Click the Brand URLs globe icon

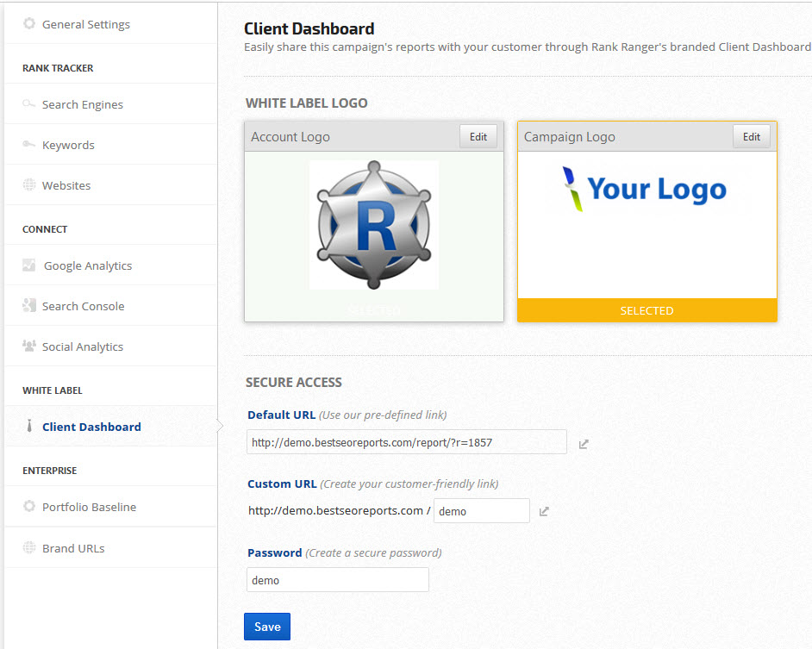29,548
